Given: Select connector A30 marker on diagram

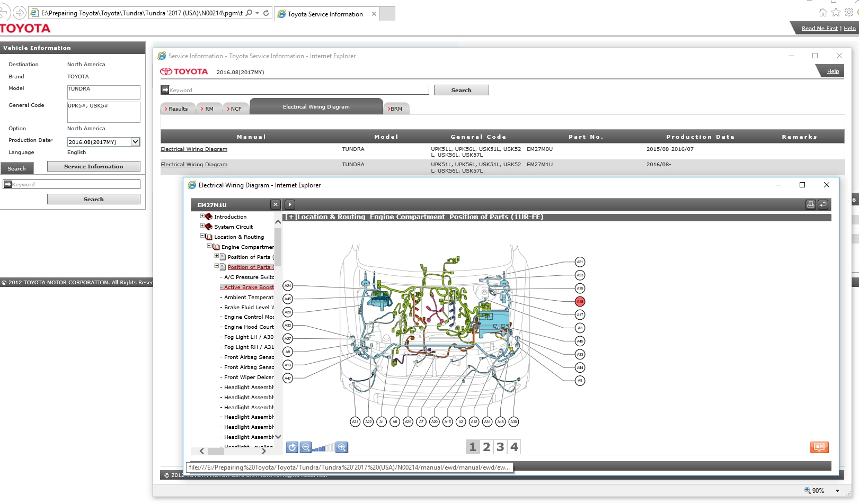Looking at the screenshot, I should click(x=513, y=422).
